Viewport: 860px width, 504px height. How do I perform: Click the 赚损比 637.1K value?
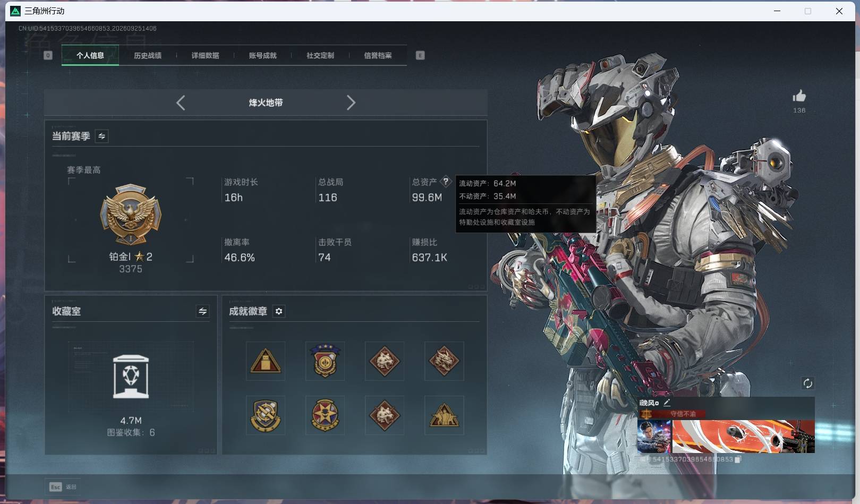(430, 258)
